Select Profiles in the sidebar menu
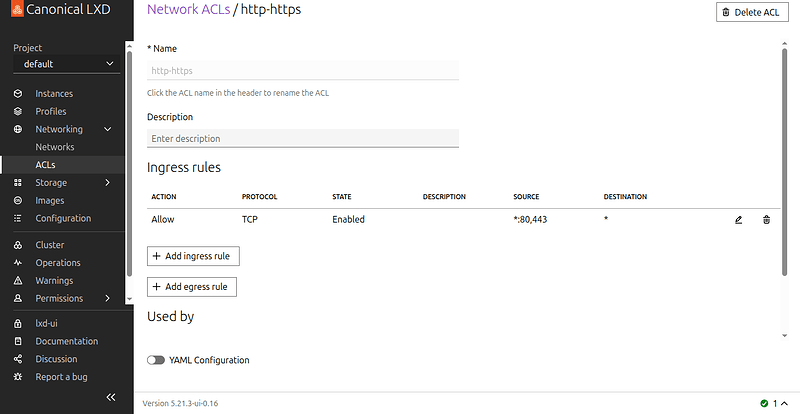The width and height of the screenshot is (800, 414). tap(51, 111)
